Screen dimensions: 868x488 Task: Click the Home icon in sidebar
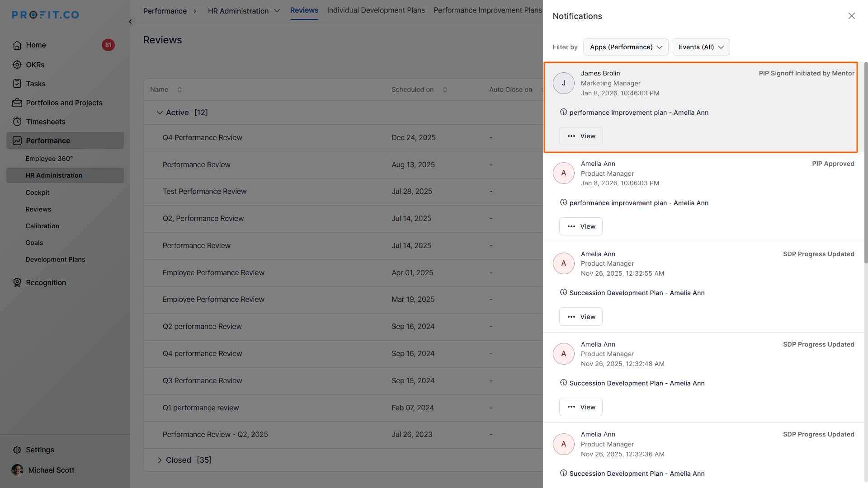pos(17,45)
